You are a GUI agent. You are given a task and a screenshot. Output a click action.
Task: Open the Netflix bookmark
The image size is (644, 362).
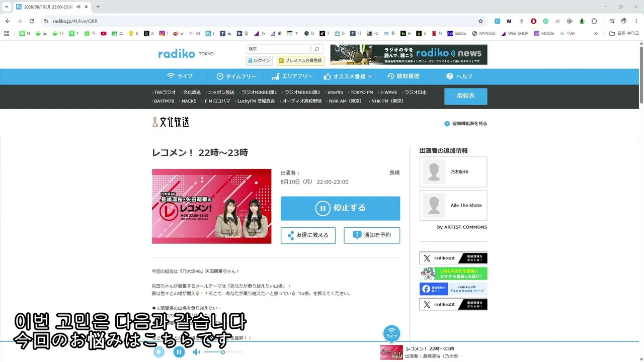pyautogui.click(x=436, y=34)
